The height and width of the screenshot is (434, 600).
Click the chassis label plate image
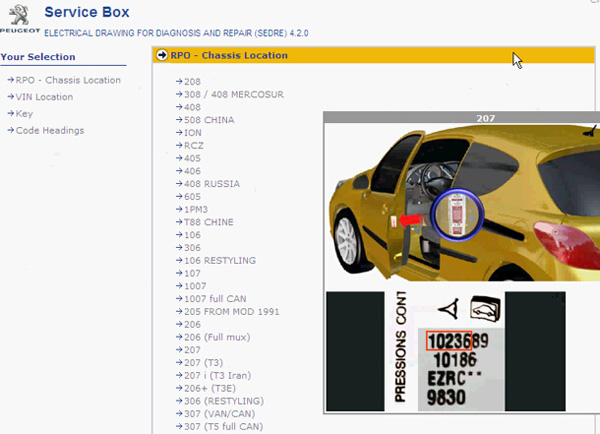click(x=446, y=351)
